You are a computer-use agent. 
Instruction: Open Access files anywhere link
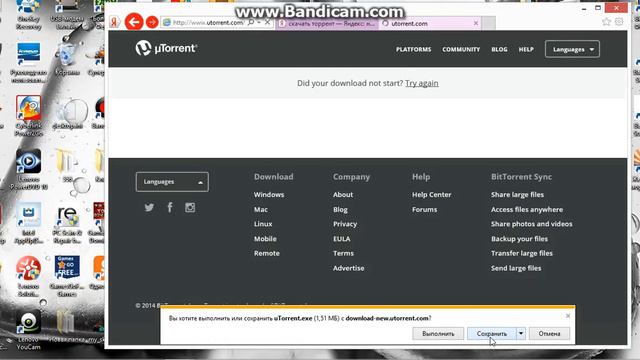coord(527,209)
